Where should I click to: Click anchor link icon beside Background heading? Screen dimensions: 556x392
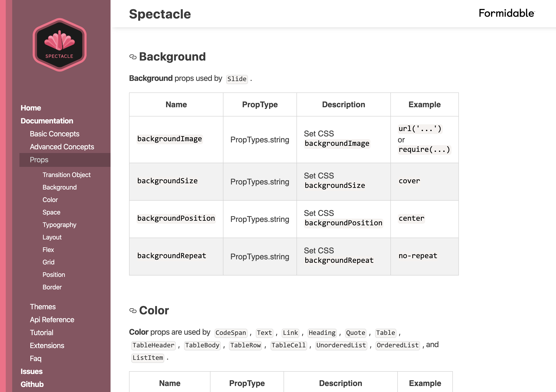[x=133, y=57]
